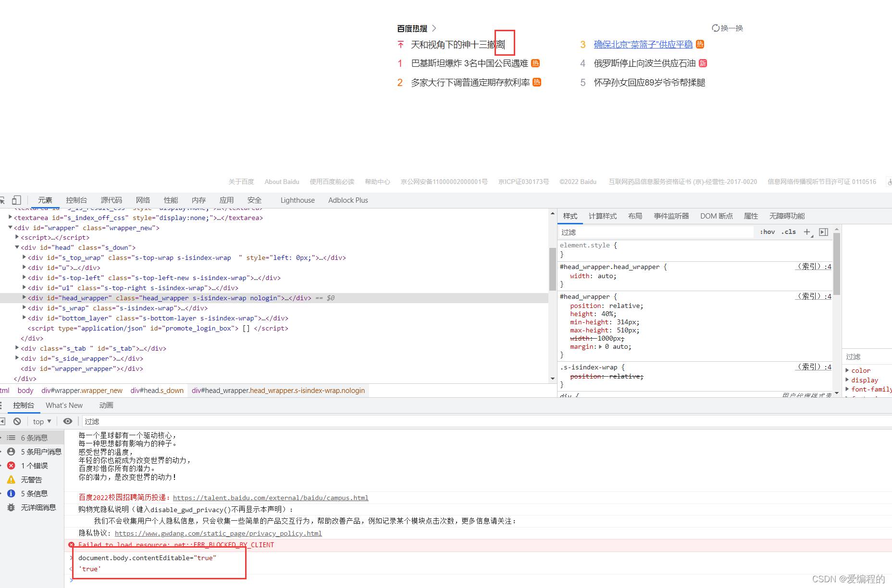Viewport: 892px width, 588px height.
Task: Open the top JavaScript context dropdown
Action: tap(42, 421)
